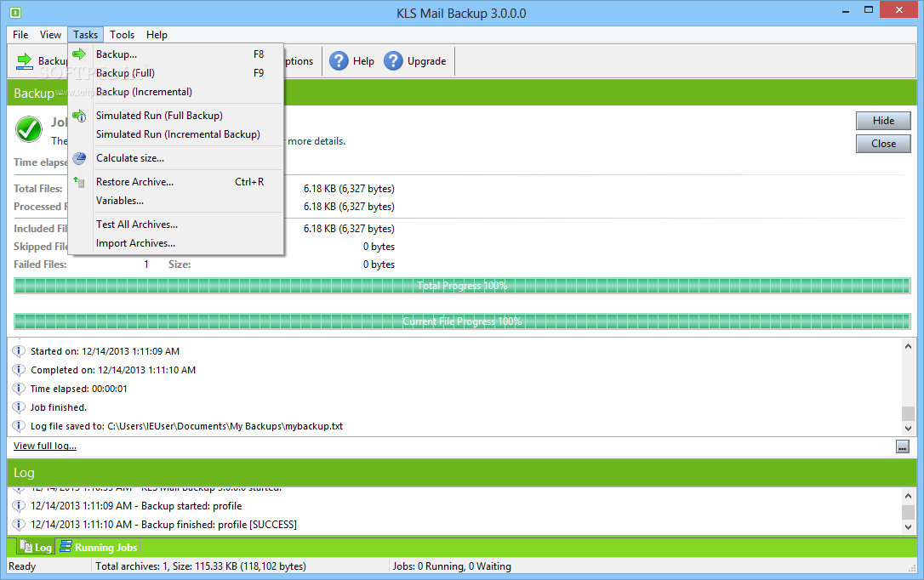Click the info icon beside 'Log file saved to'

(x=19, y=426)
